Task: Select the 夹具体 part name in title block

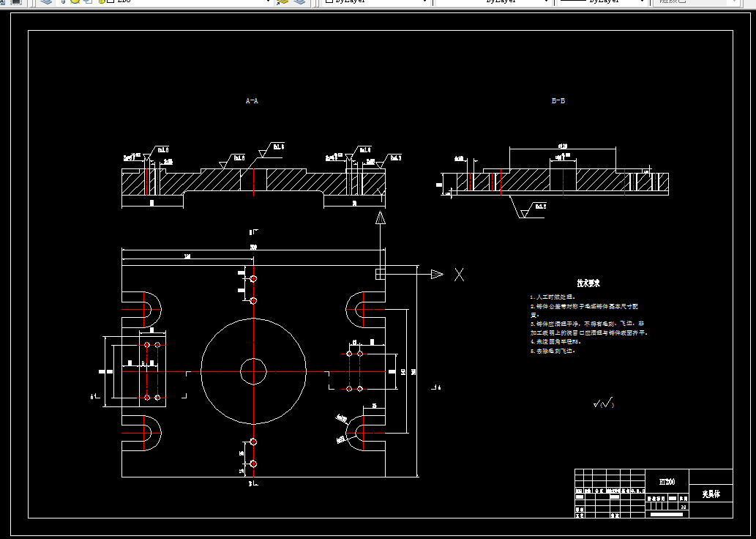Action: pos(711,494)
